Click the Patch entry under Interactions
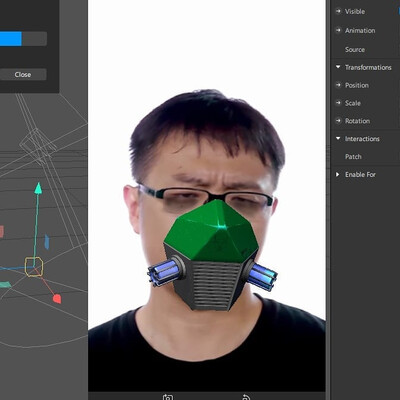Screen dimensions: 400x400 tap(353, 157)
